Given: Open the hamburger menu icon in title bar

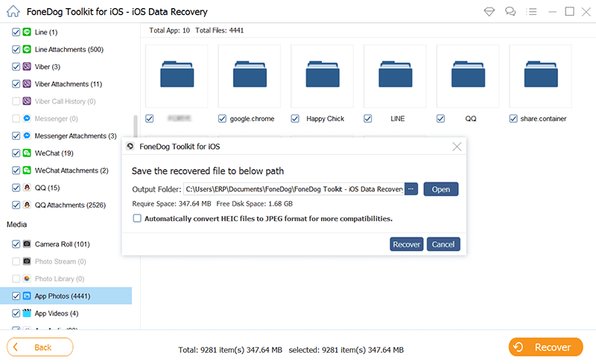Looking at the screenshot, I should coord(531,12).
